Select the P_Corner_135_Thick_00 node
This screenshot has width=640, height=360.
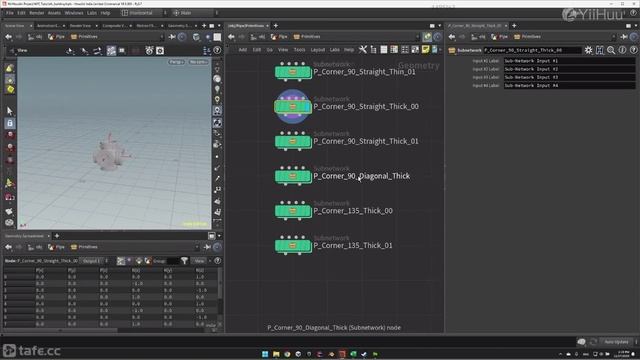pyautogui.click(x=293, y=211)
